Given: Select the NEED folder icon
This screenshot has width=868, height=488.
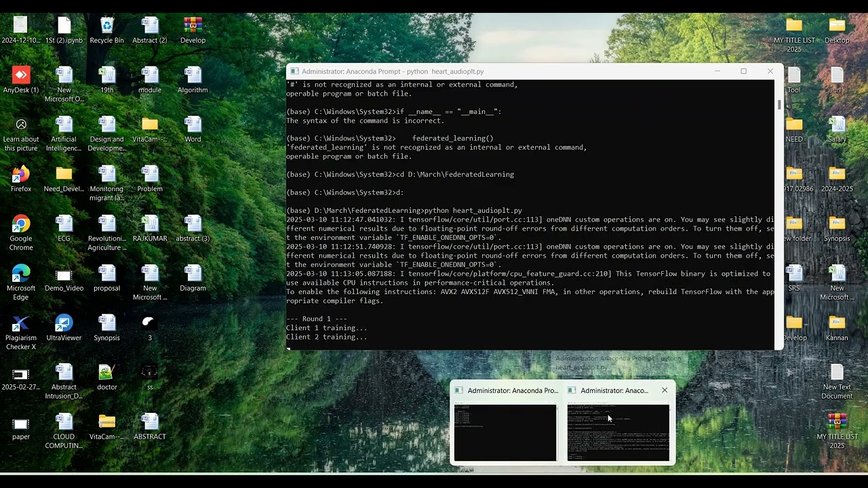Looking at the screenshot, I should click(x=794, y=129).
